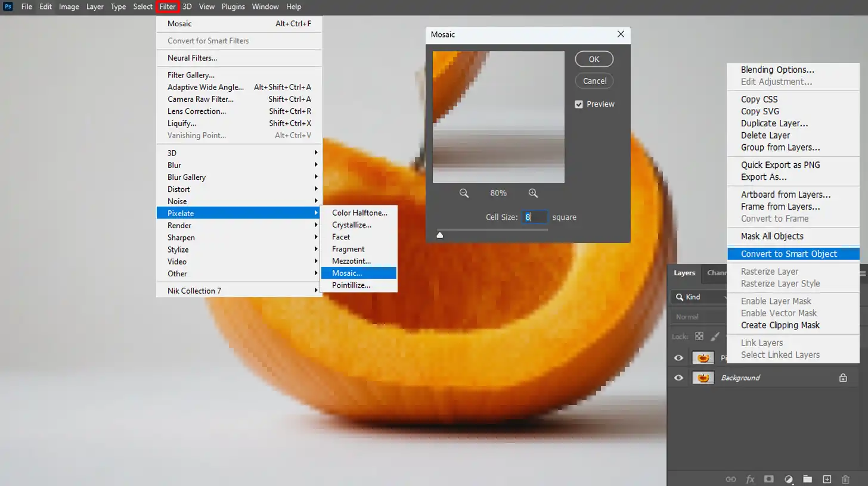868x486 pixels.
Task: Open Filter Gallery...
Action: (x=239, y=75)
